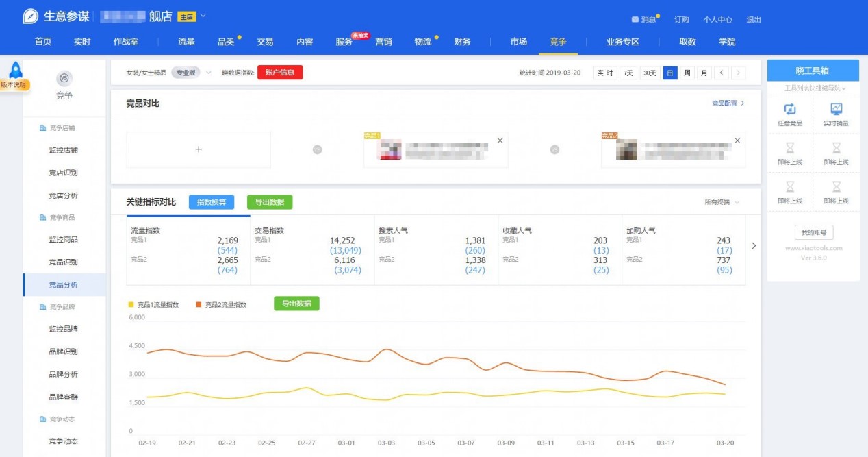Viewport: 868px width, 457px height.
Task: Switch to the 市场 navigation tab
Action: (x=518, y=42)
